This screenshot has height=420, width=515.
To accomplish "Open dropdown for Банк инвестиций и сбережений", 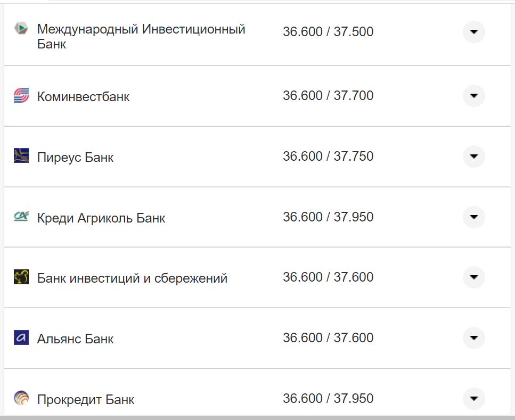I will click(473, 277).
